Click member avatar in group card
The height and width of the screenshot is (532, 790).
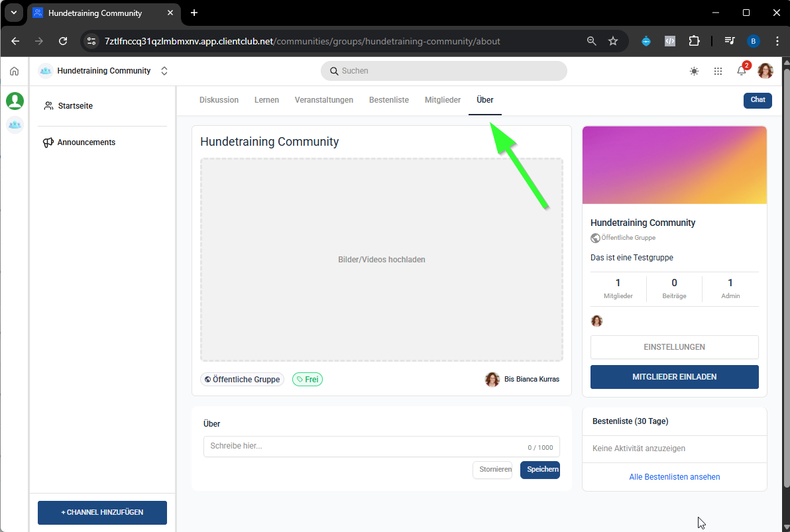[x=596, y=321]
